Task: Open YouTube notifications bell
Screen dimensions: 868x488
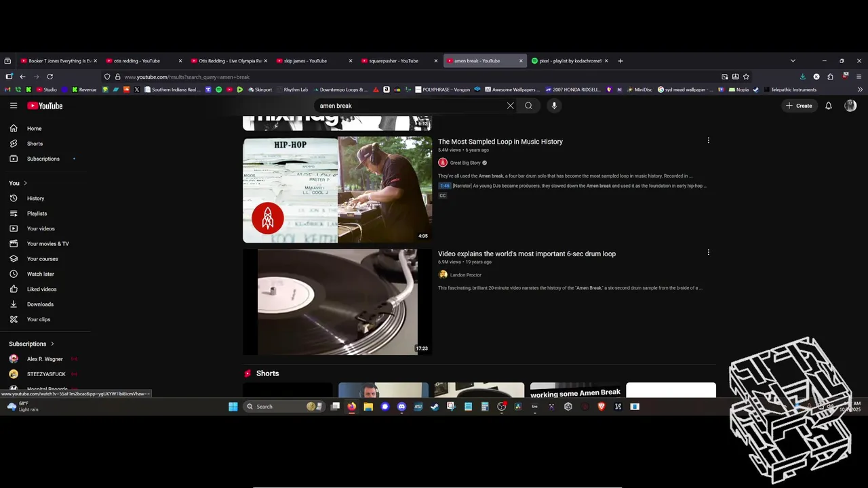Action: (828, 106)
